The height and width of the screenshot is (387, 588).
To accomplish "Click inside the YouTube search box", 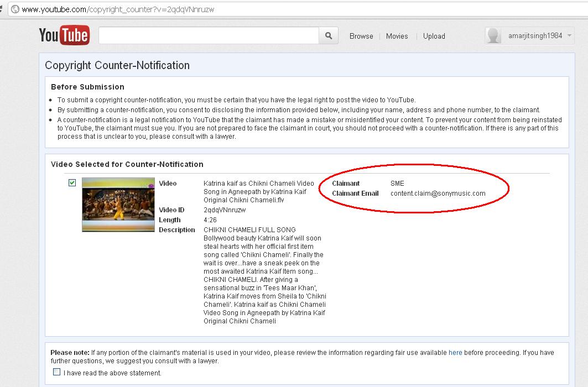I will [x=209, y=35].
